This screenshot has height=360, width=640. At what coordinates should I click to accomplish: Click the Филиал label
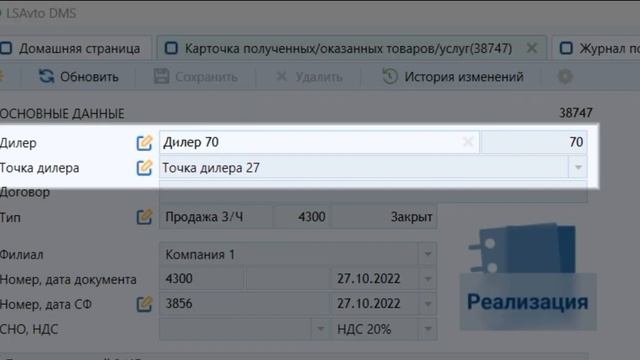(x=21, y=255)
